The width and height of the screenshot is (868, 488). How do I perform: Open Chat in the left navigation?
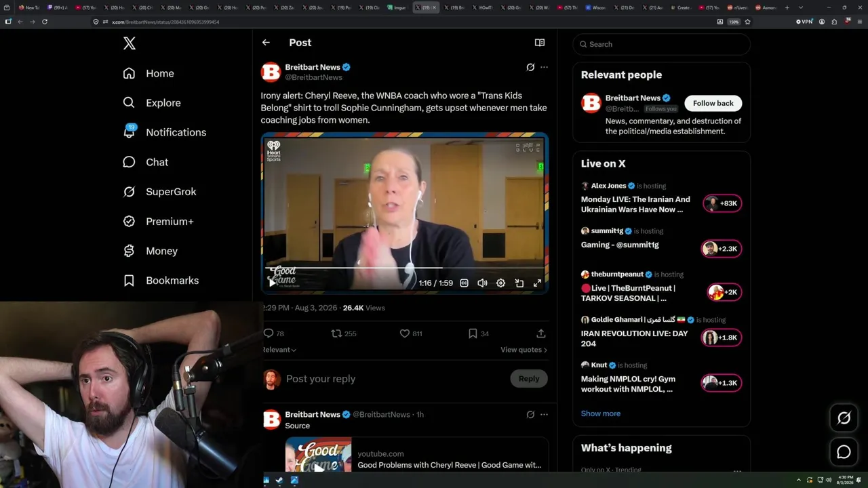coord(145,162)
